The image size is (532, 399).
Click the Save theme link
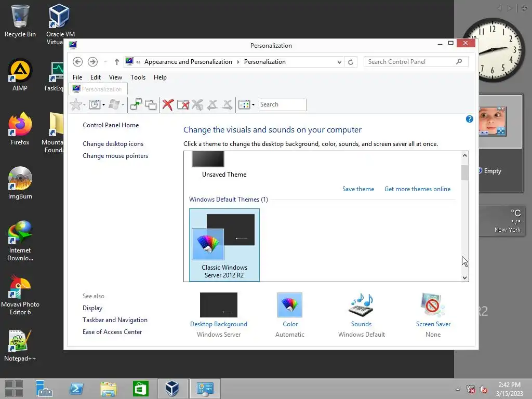(358, 189)
